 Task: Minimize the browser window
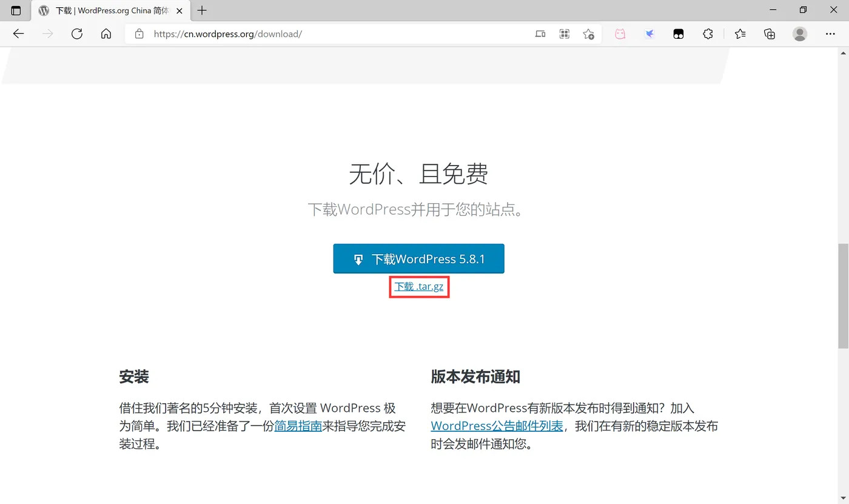click(773, 10)
